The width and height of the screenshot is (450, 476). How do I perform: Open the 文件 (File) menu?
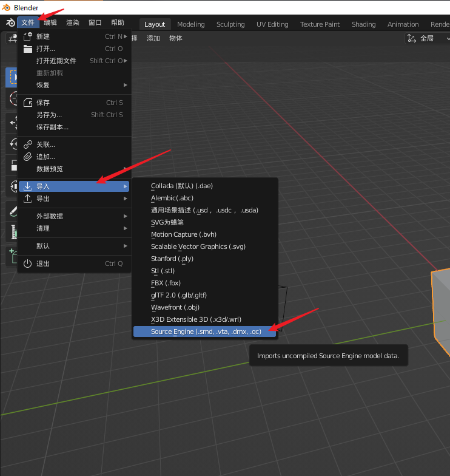click(28, 22)
